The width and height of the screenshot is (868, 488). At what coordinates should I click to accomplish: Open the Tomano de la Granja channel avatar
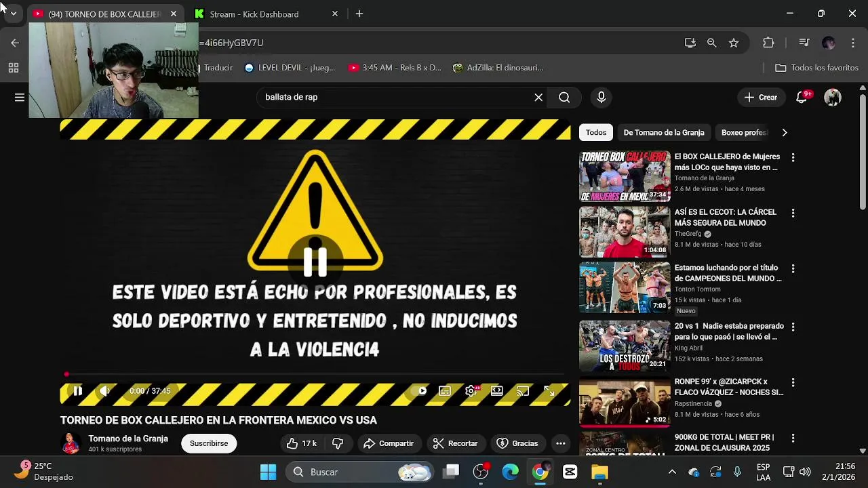tap(71, 443)
